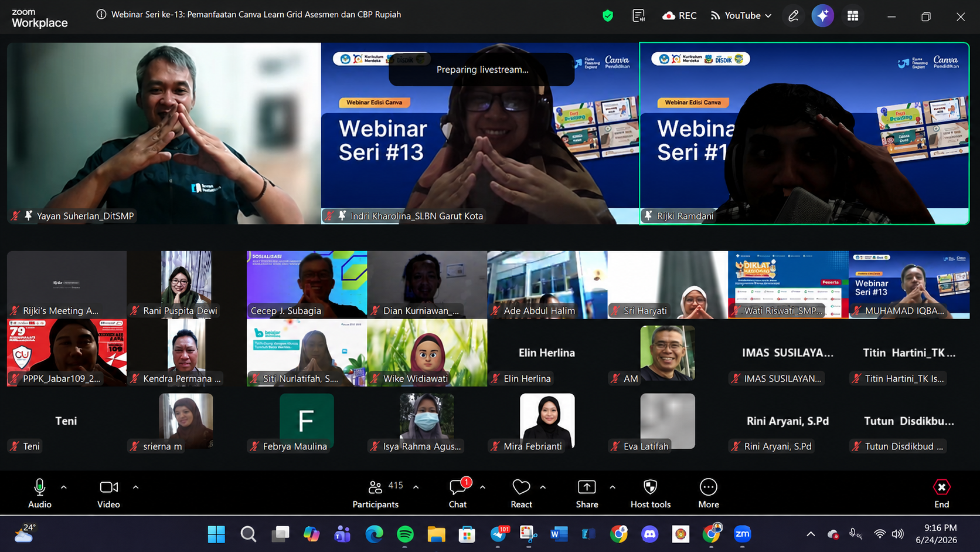Show the meeting info icon beside the title
The image size is (980, 552).
[x=101, y=14]
